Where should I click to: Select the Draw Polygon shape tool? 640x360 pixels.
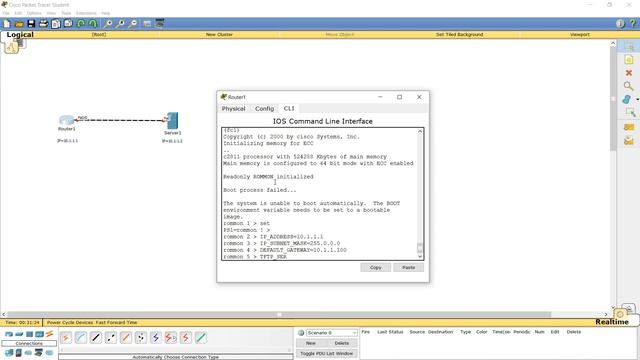click(627, 99)
